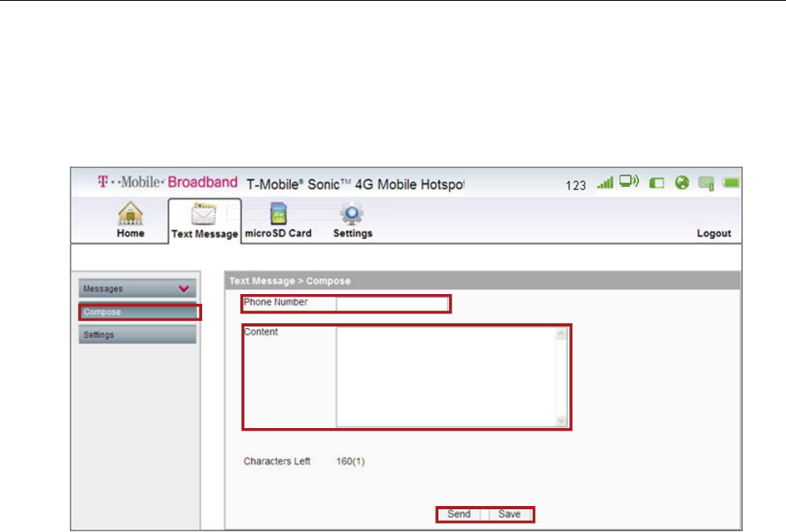Viewport: 786px width, 532px height.
Task: Click the Content scrollbar up arrow
Action: coord(561,334)
